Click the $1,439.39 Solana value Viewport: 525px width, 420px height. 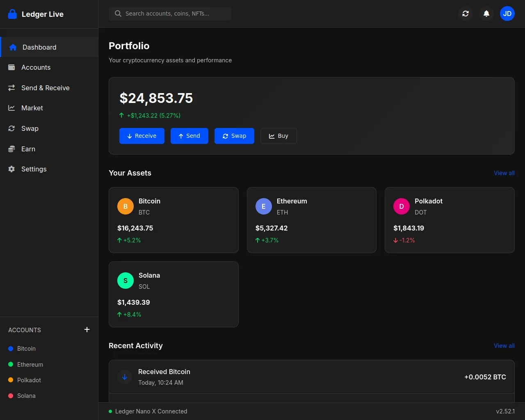point(133,302)
